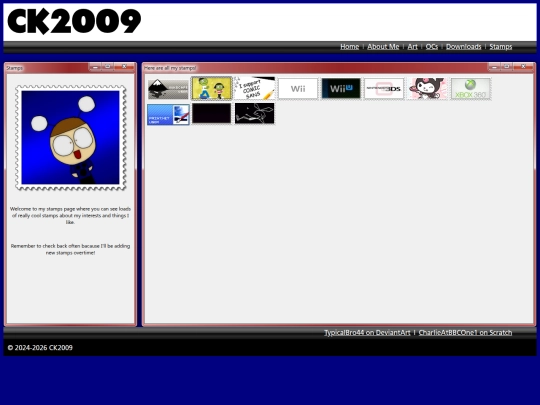This screenshot has width=540, height=405.
Task: Open the white Wii stamp
Action: coord(298,89)
